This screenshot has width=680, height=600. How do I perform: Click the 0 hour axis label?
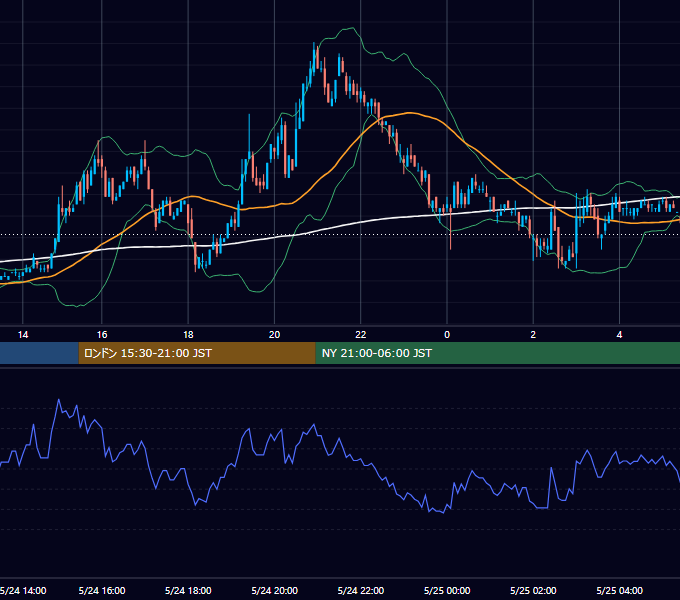coord(447,335)
